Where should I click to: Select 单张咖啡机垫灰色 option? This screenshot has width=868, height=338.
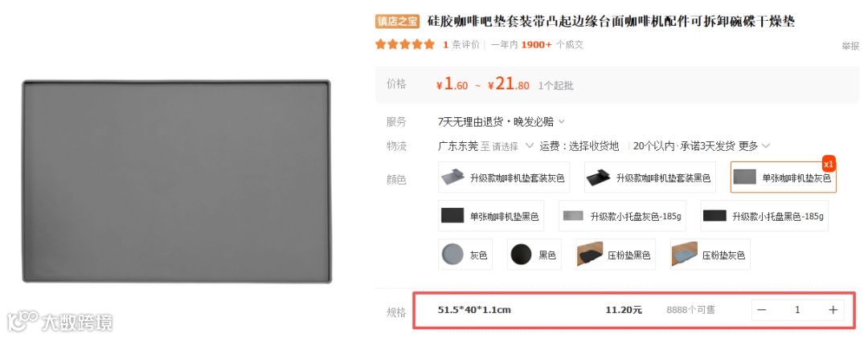pos(784,177)
